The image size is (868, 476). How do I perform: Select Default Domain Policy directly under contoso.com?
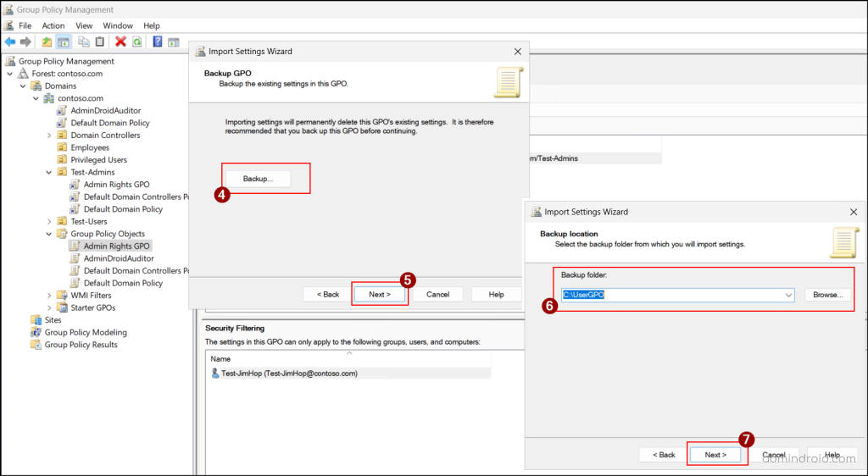(110, 123)
